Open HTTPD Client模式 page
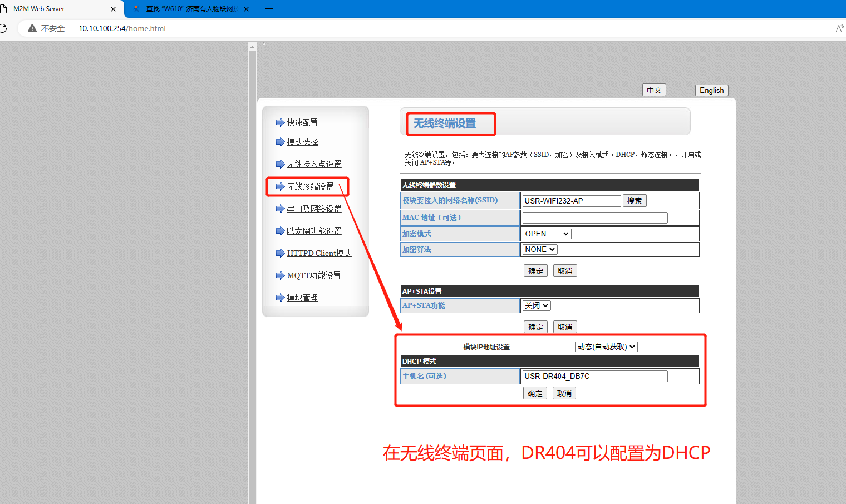 (319, 253)
